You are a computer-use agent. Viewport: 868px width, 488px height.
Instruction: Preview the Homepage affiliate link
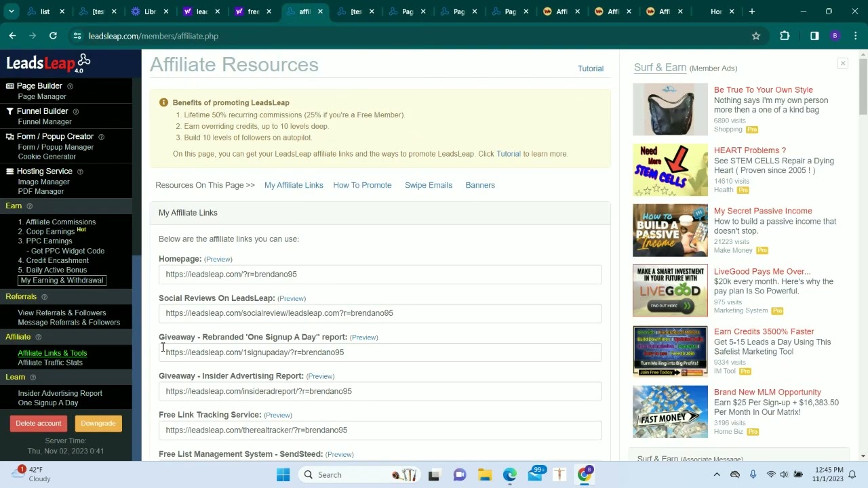pyautogui.click(x=218, y=260)
